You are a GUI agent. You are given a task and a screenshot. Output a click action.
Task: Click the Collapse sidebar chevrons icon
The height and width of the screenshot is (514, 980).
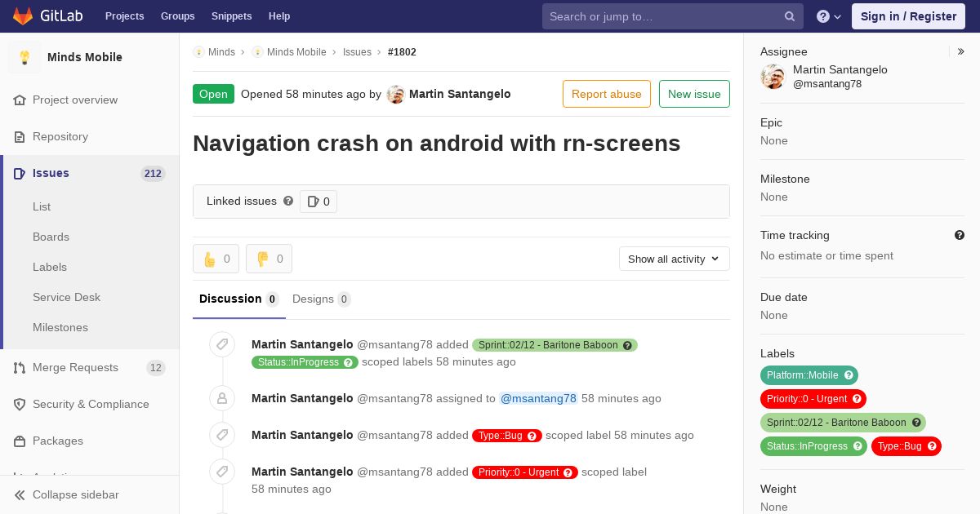click(20, 494)
